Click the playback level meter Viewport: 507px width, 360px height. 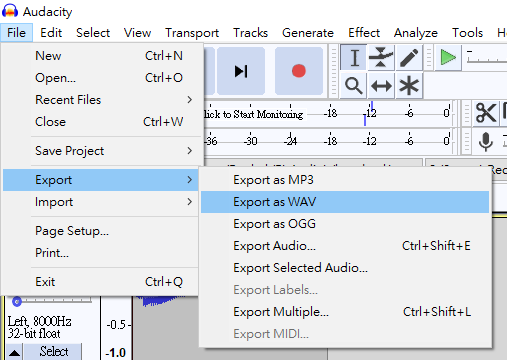pos(328,141)
